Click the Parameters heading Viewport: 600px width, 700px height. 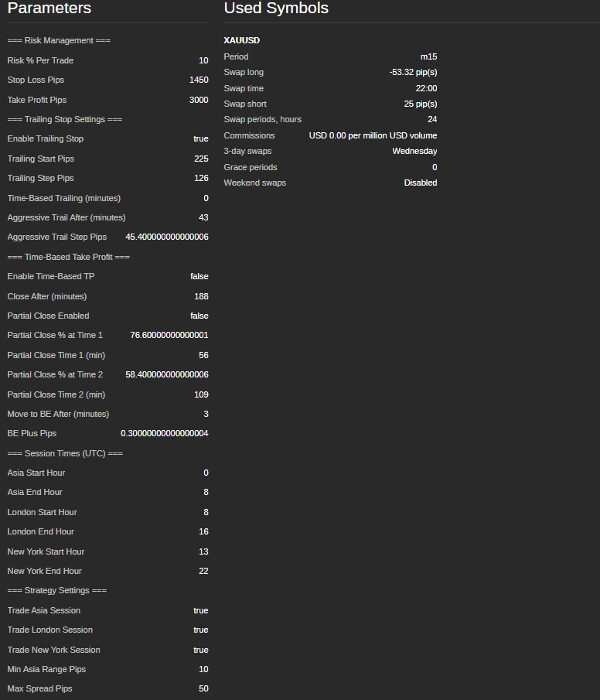pyautogui.click(x=49, y=8)
